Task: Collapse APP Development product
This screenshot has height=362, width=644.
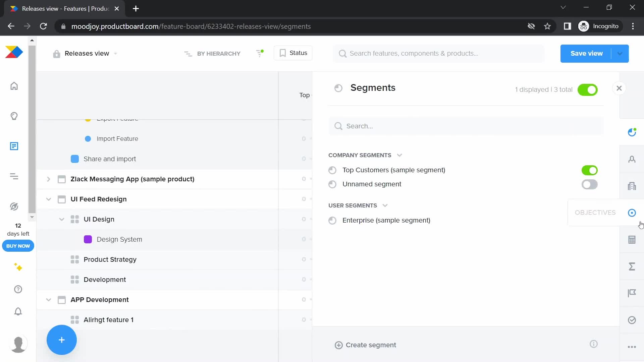Action: click(48, 300)
